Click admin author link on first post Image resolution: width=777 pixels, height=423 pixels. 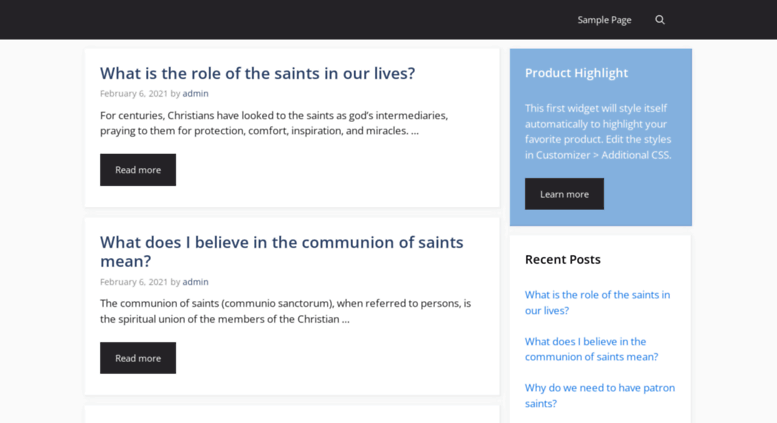pyautogui.click(x=195, y=93)
